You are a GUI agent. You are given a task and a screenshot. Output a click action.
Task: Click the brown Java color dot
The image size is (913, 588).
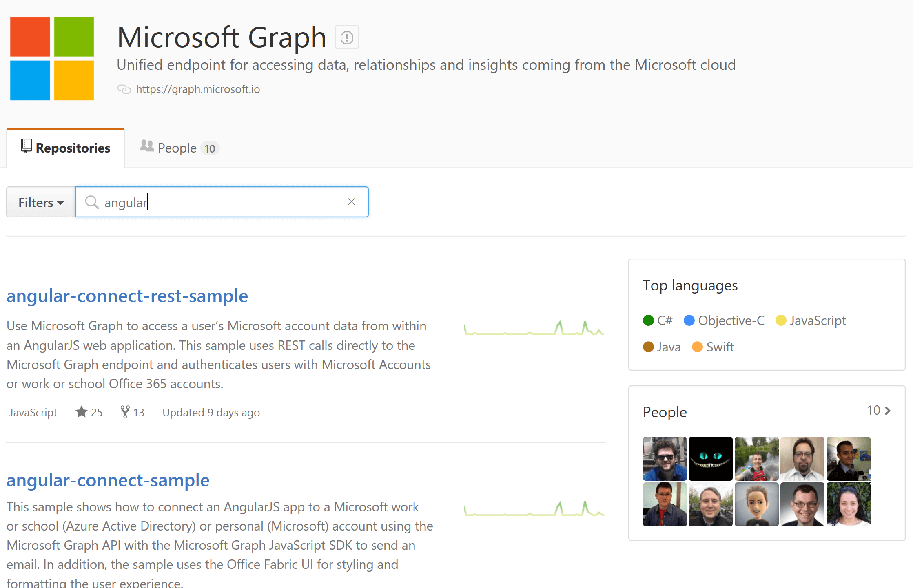tap(648, 347)
